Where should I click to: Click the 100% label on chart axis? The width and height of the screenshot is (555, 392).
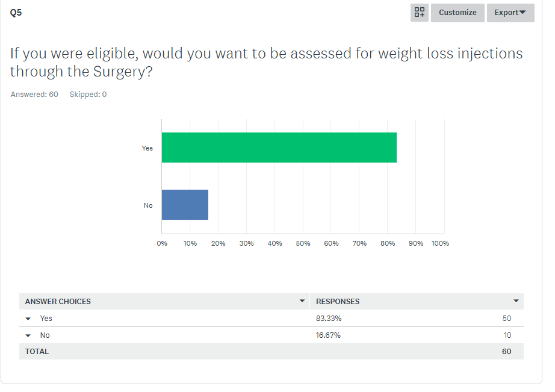pos(440,243)
